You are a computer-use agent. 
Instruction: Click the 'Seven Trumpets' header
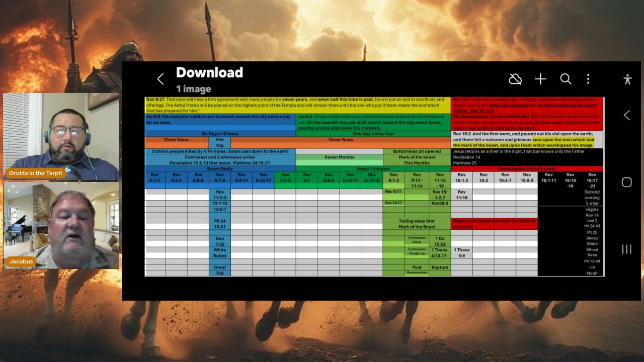373,169
